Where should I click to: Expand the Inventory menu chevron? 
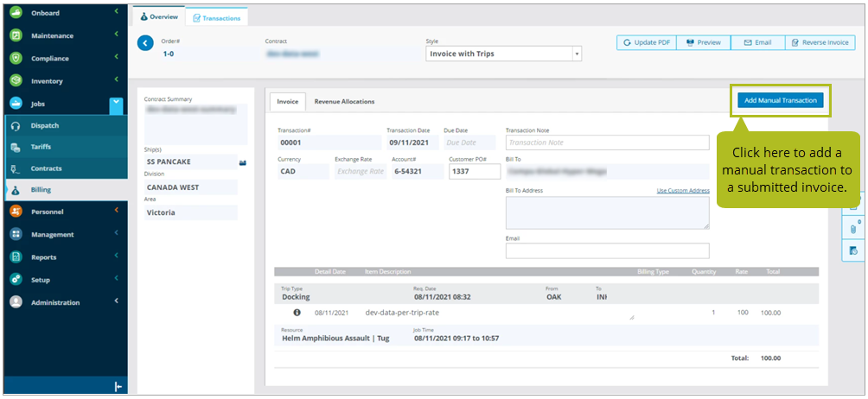click(x=117, y=80)
